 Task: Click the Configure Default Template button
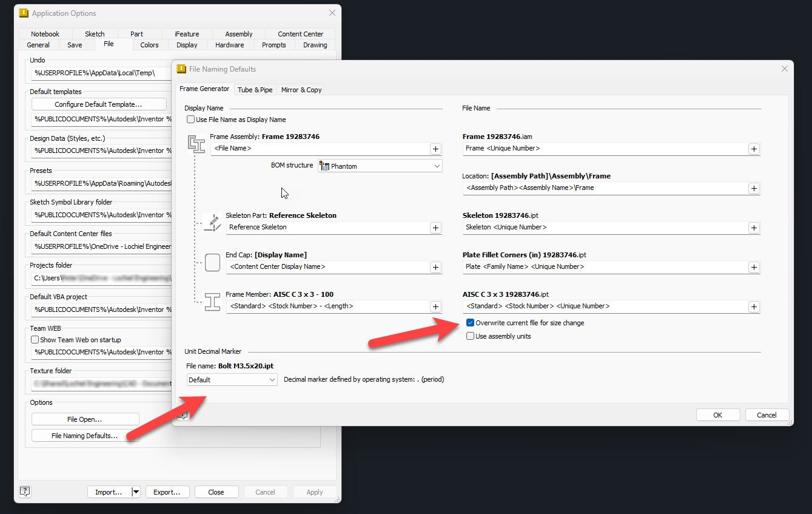click(99, 104)
